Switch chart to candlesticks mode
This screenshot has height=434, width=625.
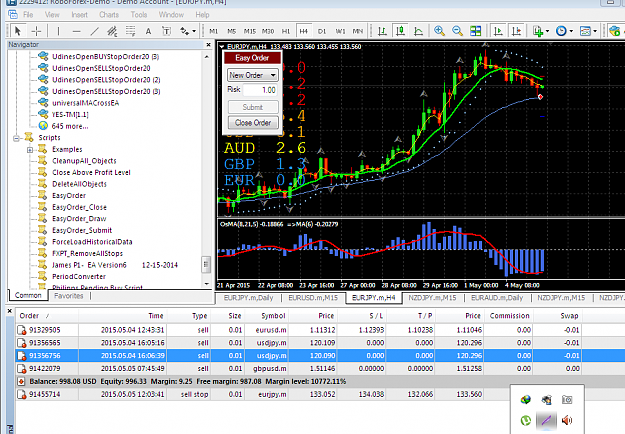pyautogui.click(x=400, y=31)
